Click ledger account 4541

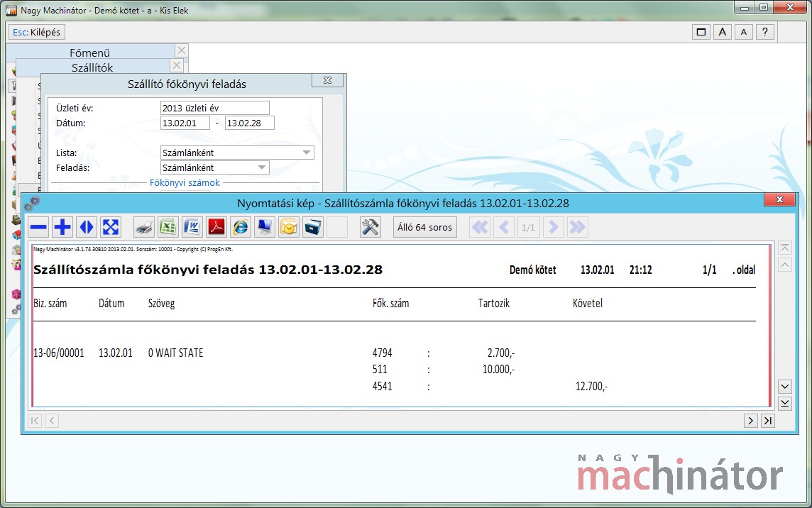point(382,386)
